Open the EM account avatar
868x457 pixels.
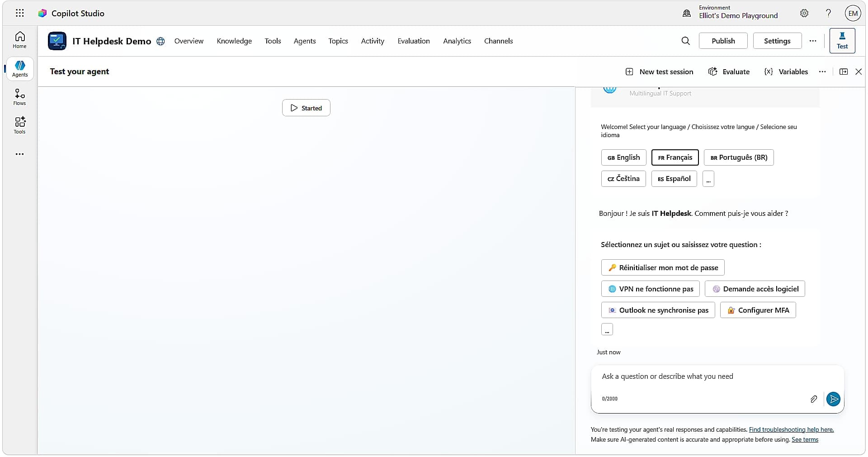853,13
